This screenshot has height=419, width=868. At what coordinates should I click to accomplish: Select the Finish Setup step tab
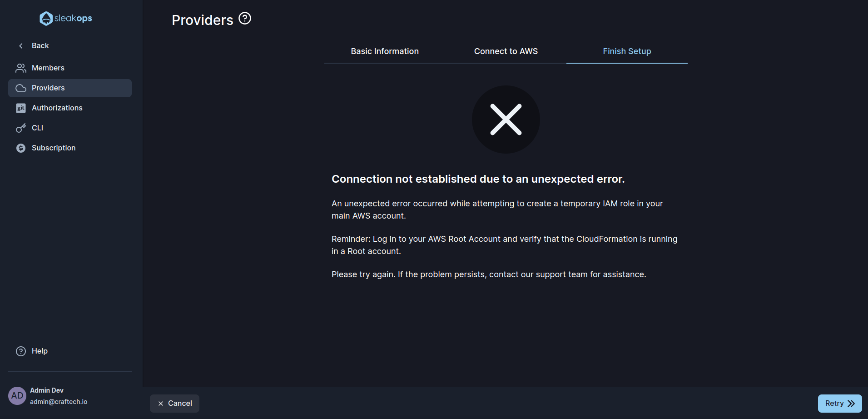tap(627, 51)
